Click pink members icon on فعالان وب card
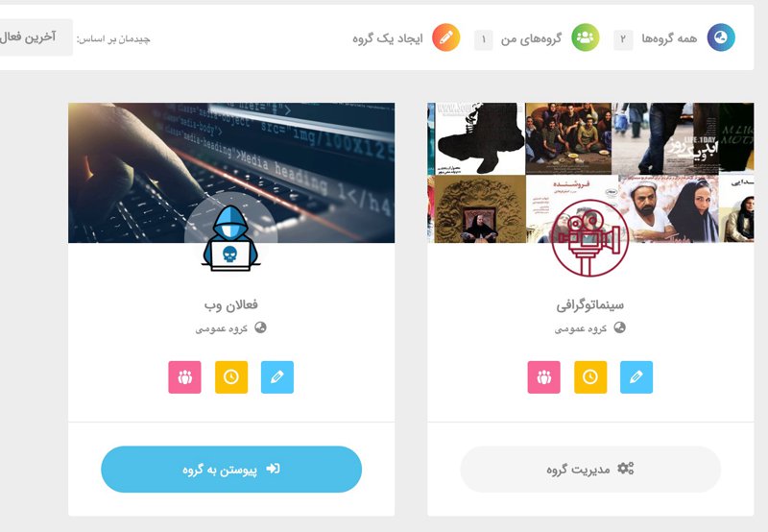Image resolution: width=768 pixels, height=532 pixels. tap(184, 377)
